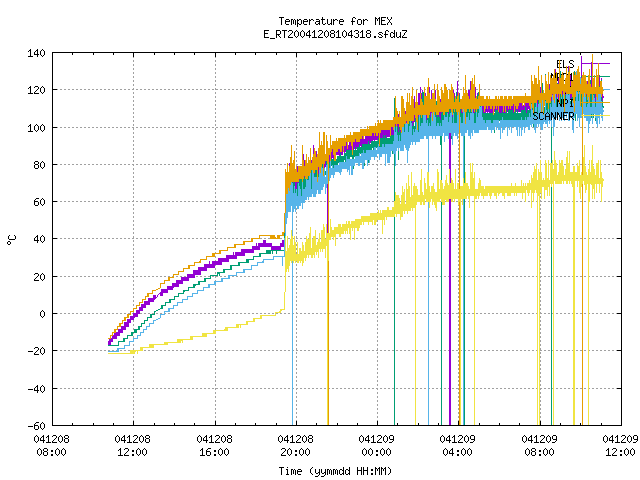
Task: Click the purple ELS legend line sample
Action: pyautogui.click(x=595, y=63)
